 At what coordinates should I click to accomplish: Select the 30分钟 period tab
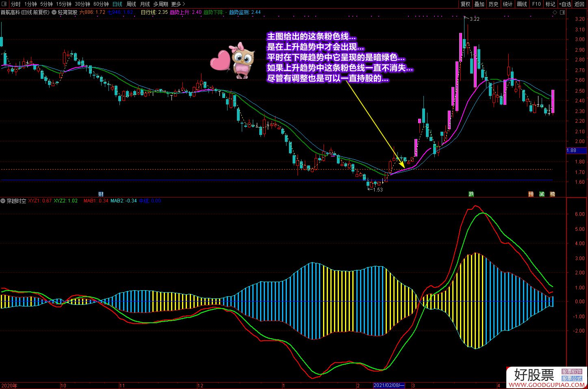(x=82, y=4)
